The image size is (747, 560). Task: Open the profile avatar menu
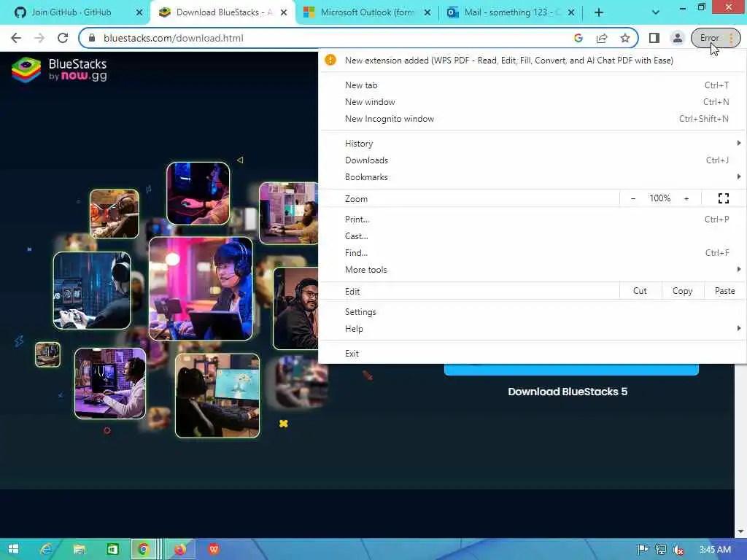[678, 38]
